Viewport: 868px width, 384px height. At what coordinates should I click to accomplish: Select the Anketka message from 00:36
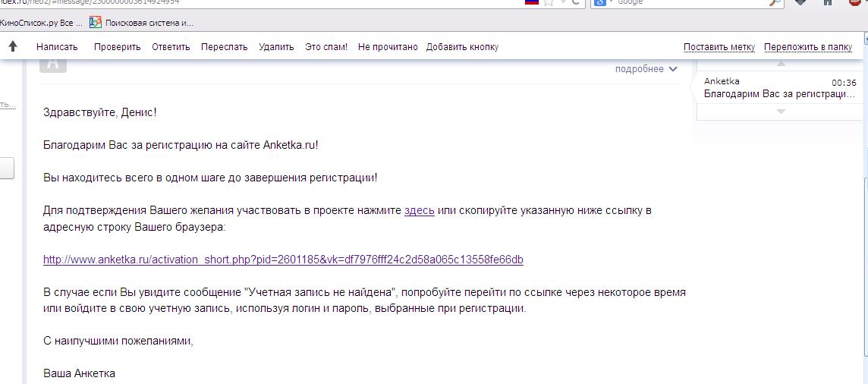tap(780, 87)
